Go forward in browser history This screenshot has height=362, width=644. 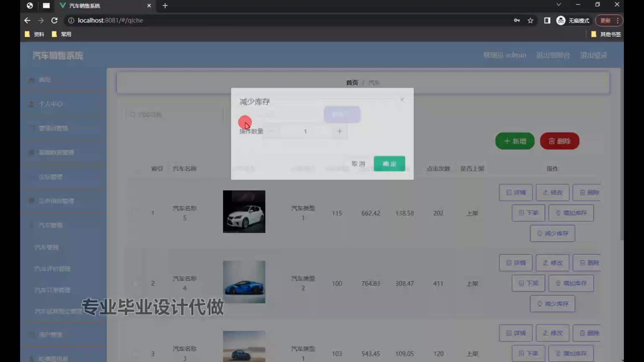click(x=41, y=20)
